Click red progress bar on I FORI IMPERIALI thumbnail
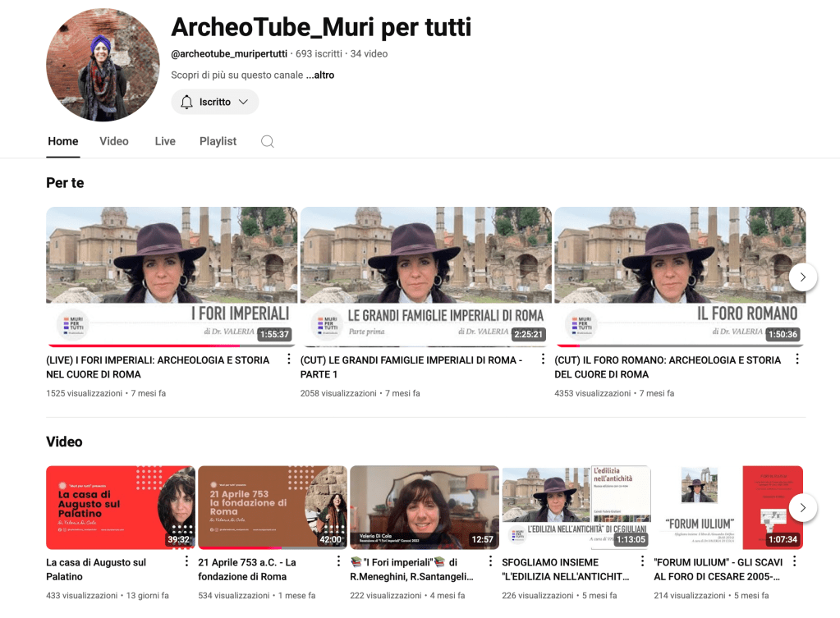 point(123,346)
